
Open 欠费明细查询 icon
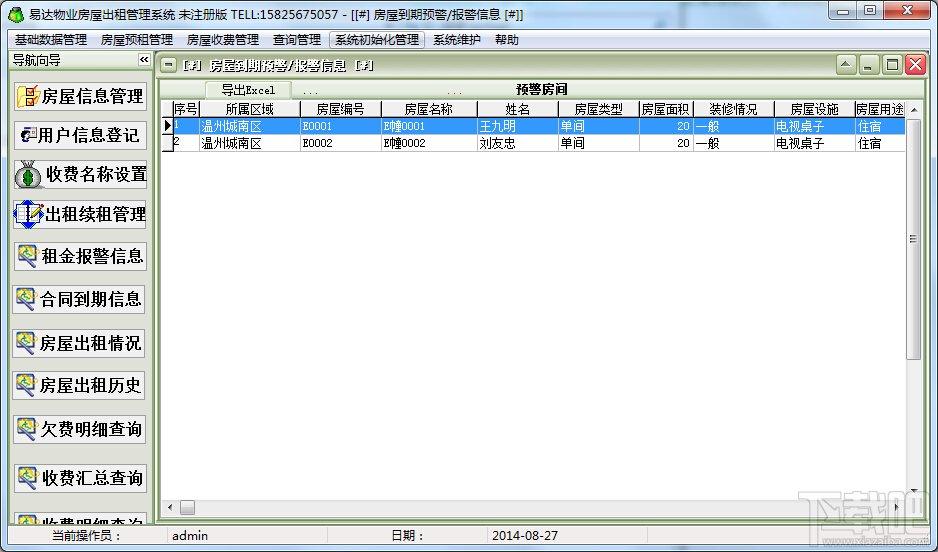point(28,429)
